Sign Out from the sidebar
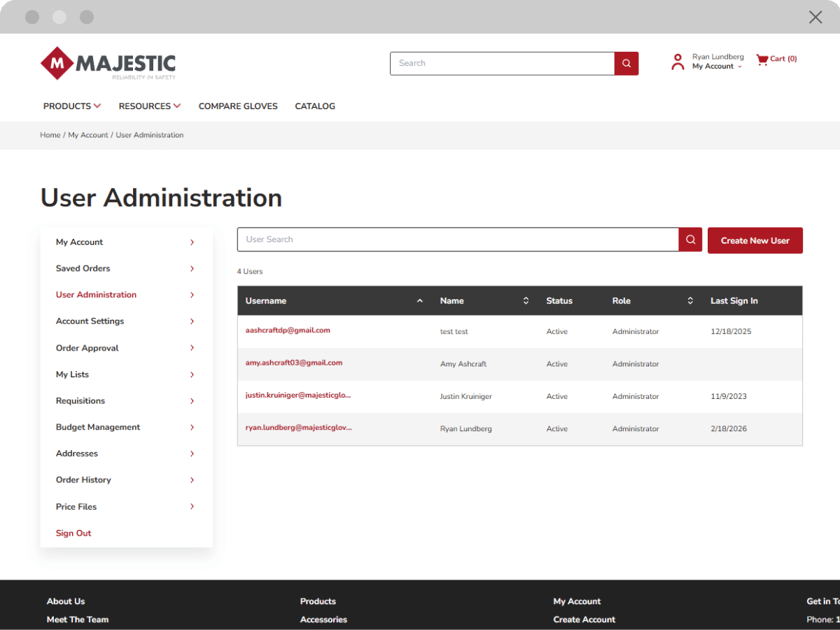This screenshot has width=840, height=630. point(73,533)
